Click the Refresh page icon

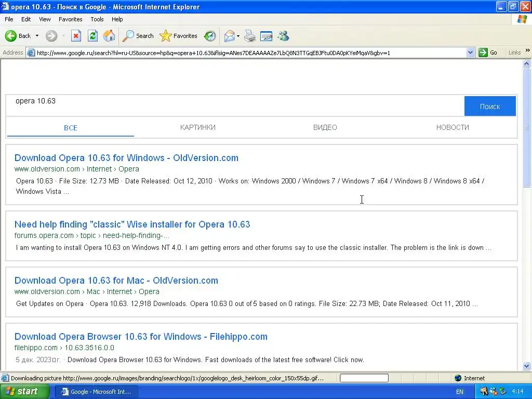coord(92,36)
